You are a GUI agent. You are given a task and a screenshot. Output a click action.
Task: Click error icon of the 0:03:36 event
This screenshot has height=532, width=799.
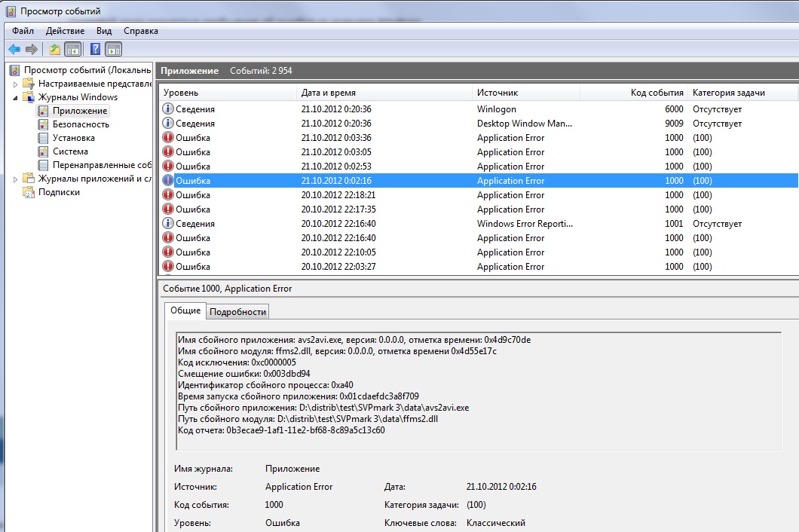(x=167, y=138)
